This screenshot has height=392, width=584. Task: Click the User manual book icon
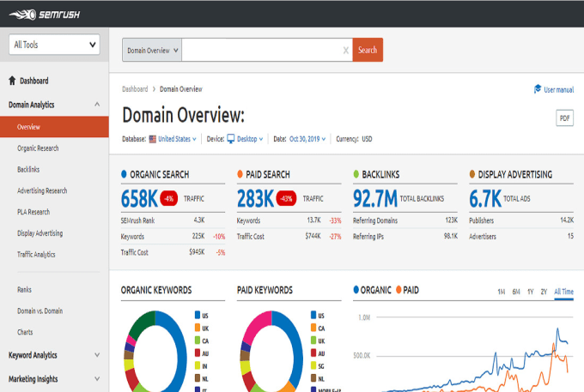tap(537, 89)
